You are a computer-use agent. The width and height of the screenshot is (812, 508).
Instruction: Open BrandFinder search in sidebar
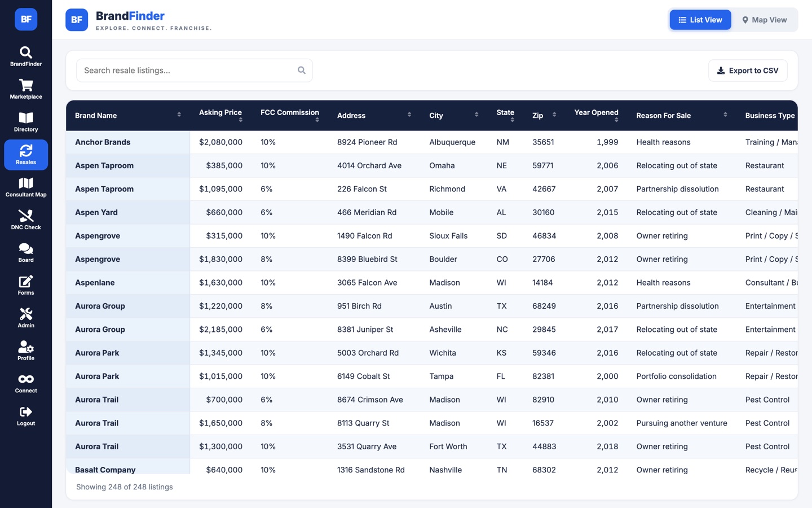(26, 56)
